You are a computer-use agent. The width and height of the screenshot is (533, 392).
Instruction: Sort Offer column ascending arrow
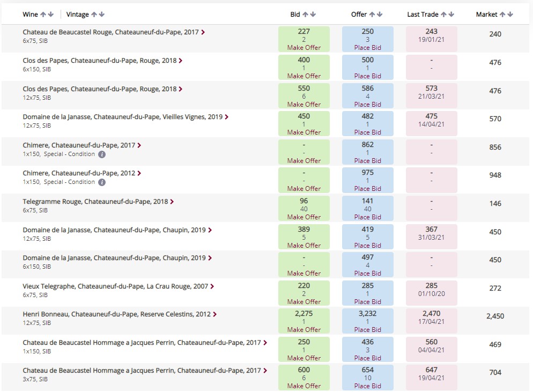[372, 14]
